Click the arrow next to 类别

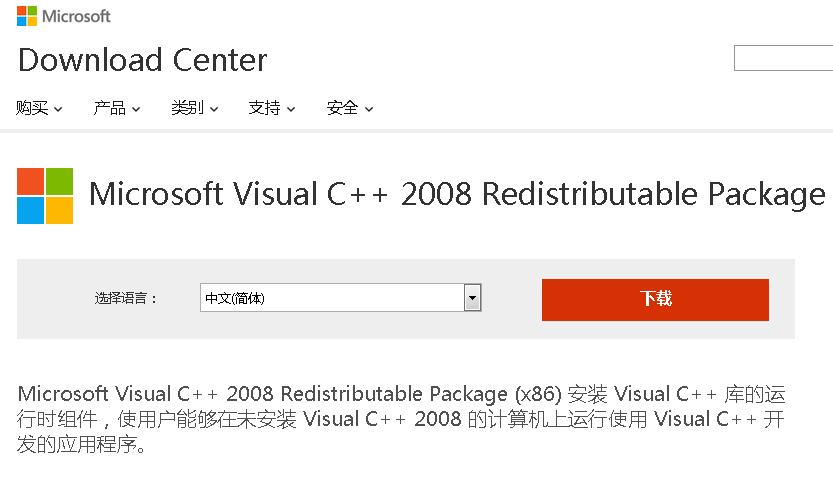pos(214,109)
